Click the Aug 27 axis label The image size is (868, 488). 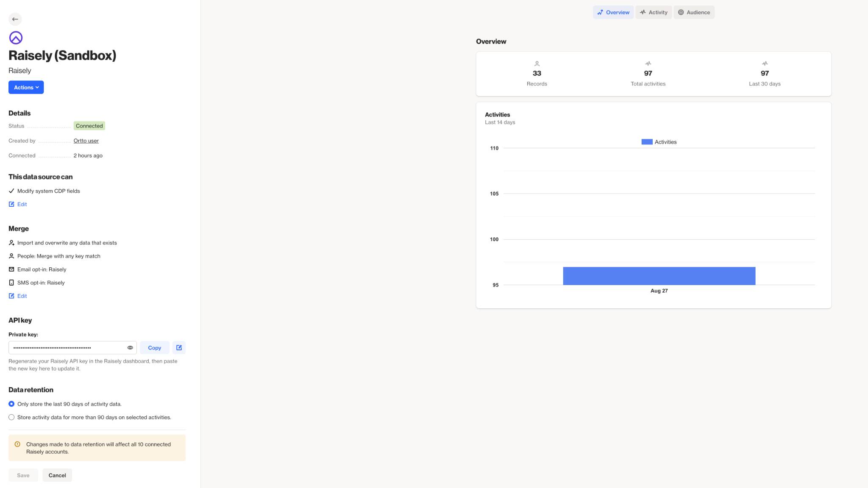[x=659, y=291]
